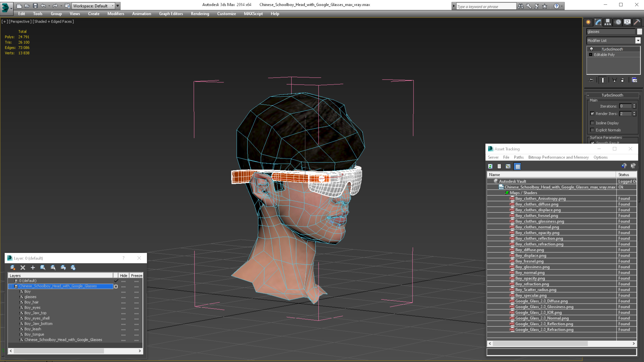Viewport: 644px width, 362px height.
Task: Click Freeze column header in Layer dialog
Action: tap(136, 276)
